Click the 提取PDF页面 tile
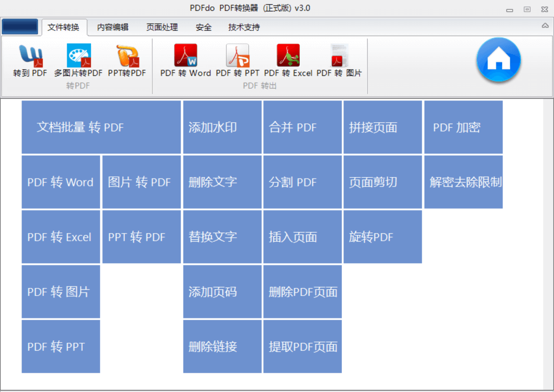 point(302,347)
